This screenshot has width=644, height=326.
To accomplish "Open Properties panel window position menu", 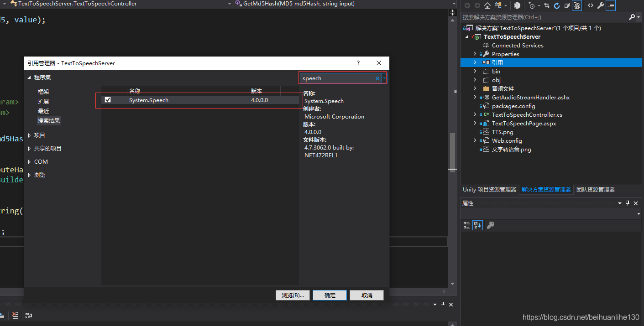I will pyautogui.click(x=620, y=203).
